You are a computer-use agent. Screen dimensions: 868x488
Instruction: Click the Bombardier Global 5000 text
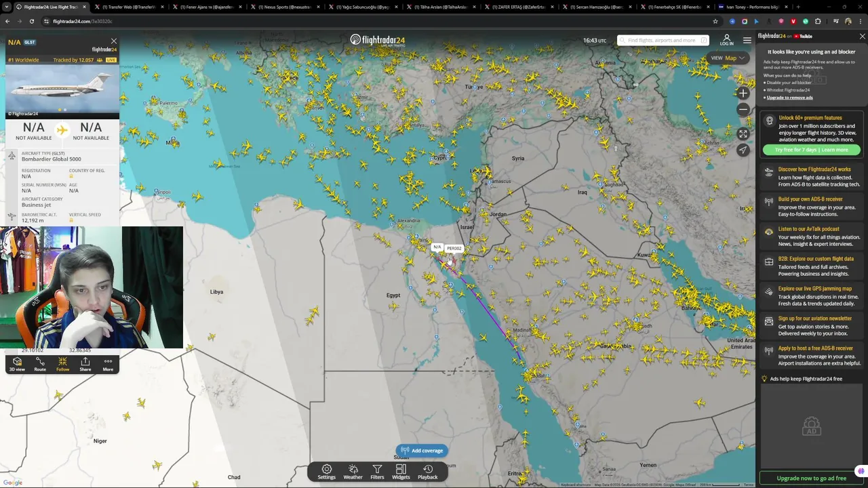tap(51, 159)
